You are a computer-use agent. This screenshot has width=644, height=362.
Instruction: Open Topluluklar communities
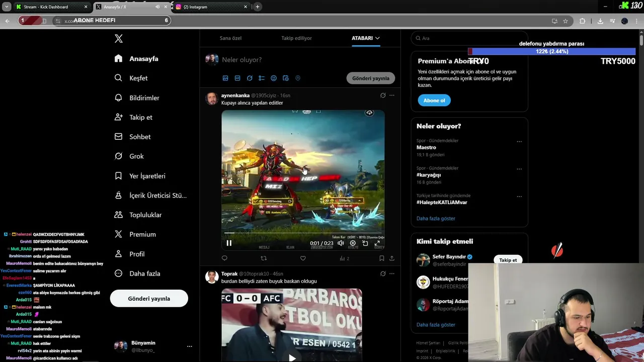click(138, 215)
